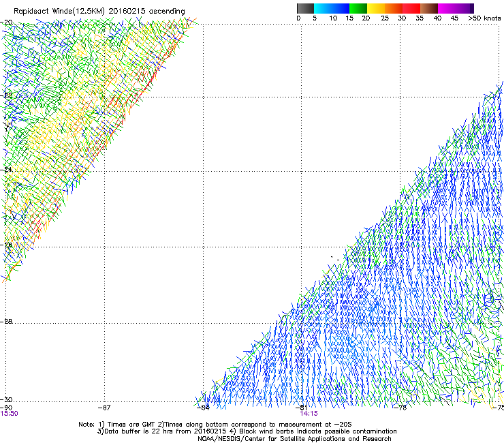Viewport: 504px width, 443px height.
Task: Click the '-30' latitude axis label
Action: click(7, 399)
